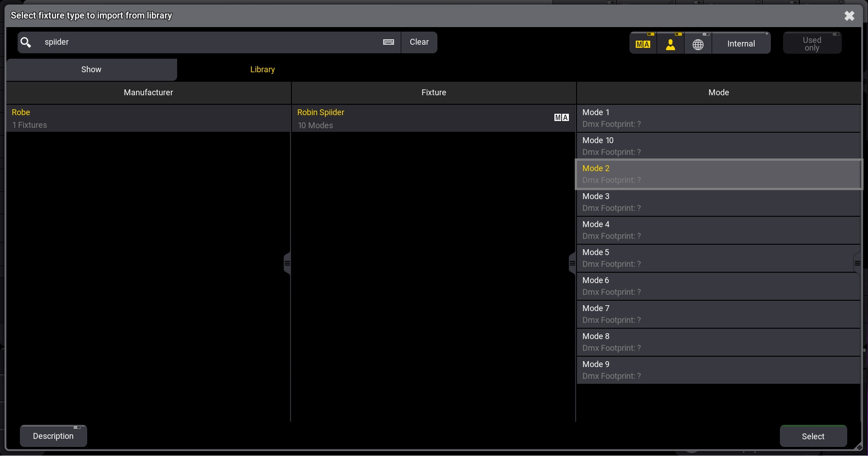The height and width of the screenshot is (456, 868).
Task: Switch to the Library tab
Action: tap(263, 70)
